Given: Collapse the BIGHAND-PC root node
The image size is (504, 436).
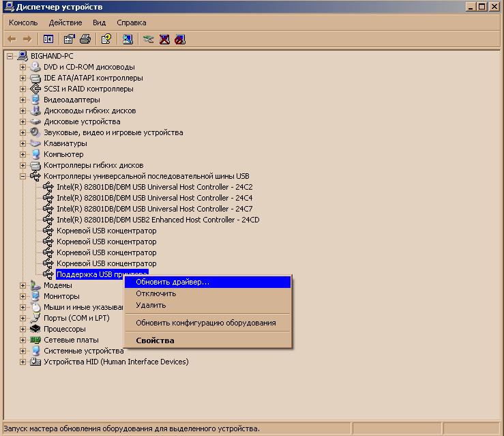Looking at the screenshot, I should click(x=10, y=56).
